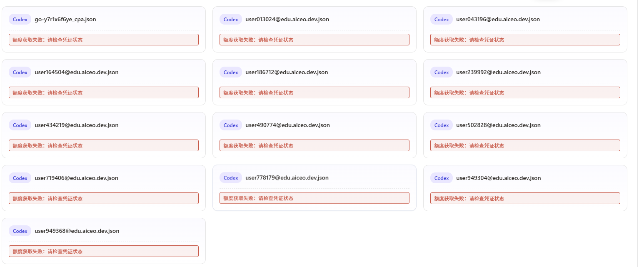Open the user949368@edu.aiceo.dev.json card title
The width and height of the screenshot is (644, 267).
[77, 231]
